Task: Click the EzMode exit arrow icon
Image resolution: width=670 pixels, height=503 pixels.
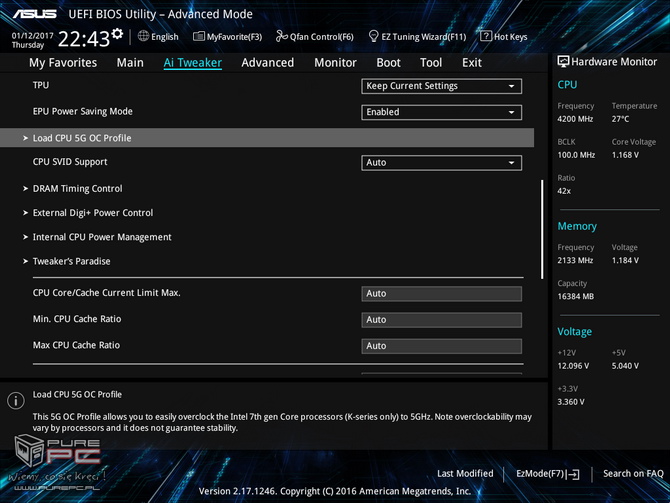Action: pos(573,474)
